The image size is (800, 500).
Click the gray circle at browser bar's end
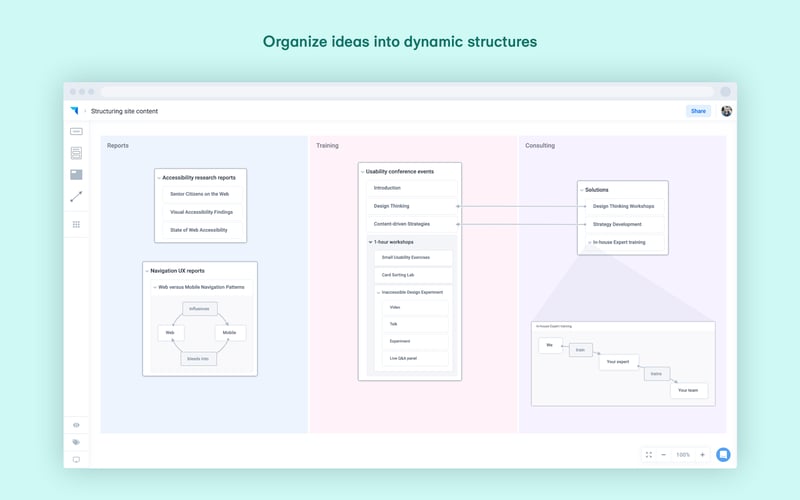point(725,92)
